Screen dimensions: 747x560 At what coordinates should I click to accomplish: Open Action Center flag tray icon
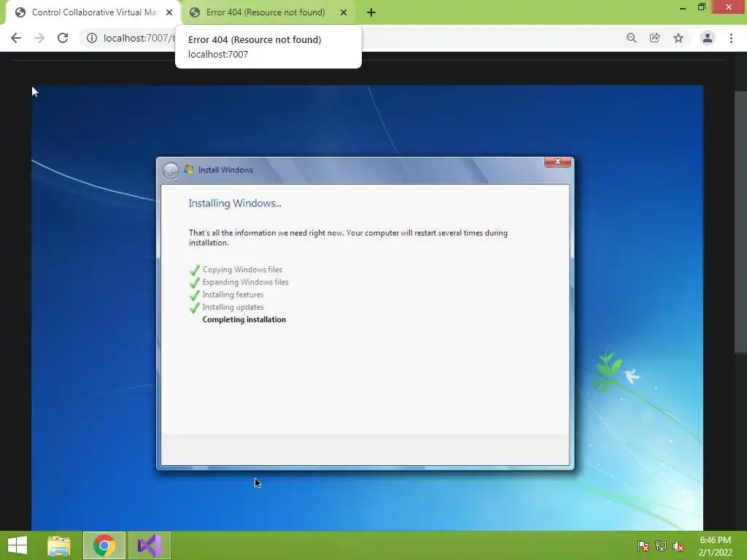coord(643,546)
